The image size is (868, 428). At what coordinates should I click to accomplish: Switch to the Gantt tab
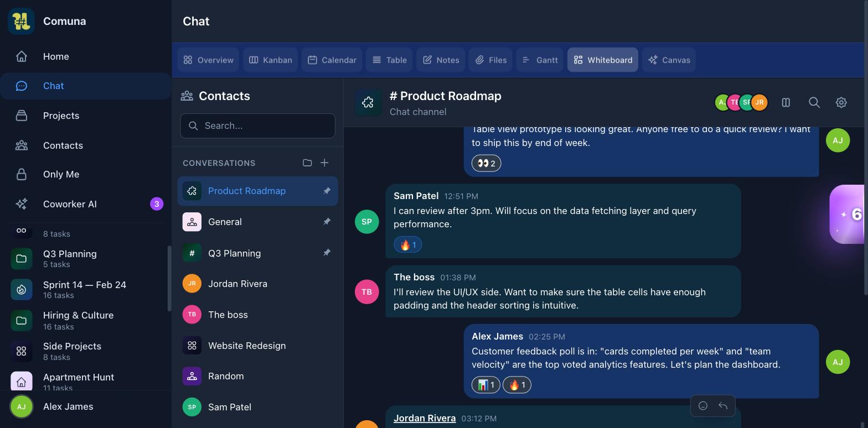pyautogui.click(x=540, y=60)
